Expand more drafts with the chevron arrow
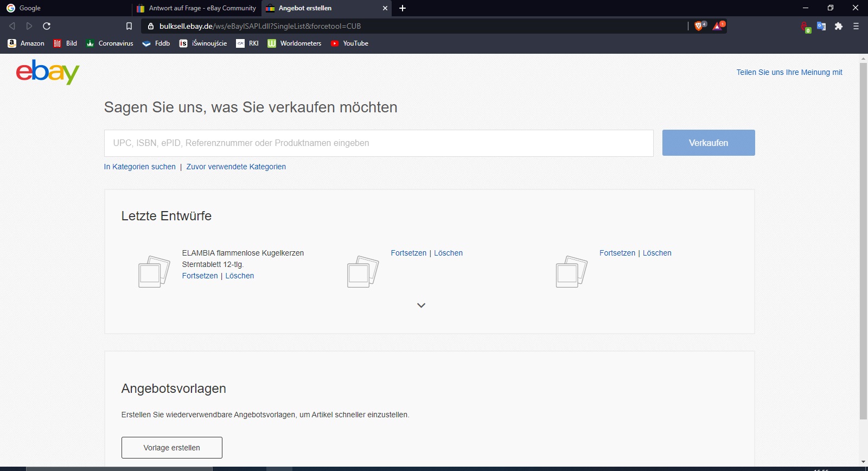The width and height of the screenshot is (868, 471). (x=421, y=305)
